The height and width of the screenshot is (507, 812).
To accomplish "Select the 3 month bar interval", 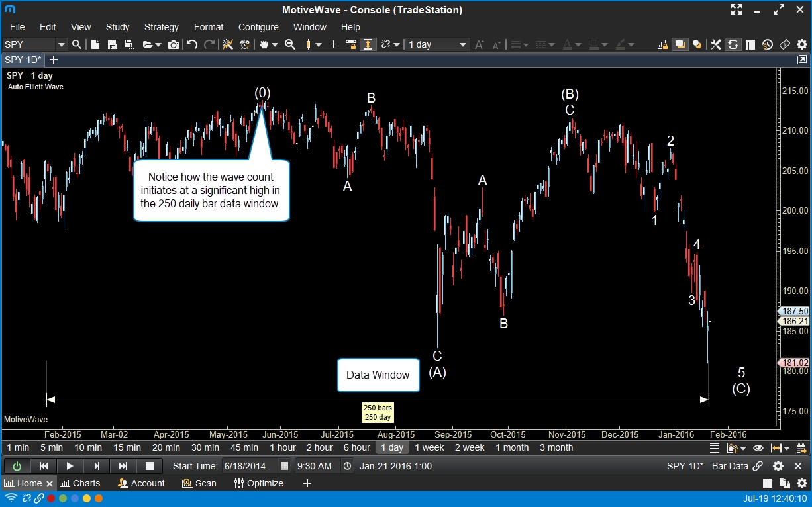I will pos(556,447).
